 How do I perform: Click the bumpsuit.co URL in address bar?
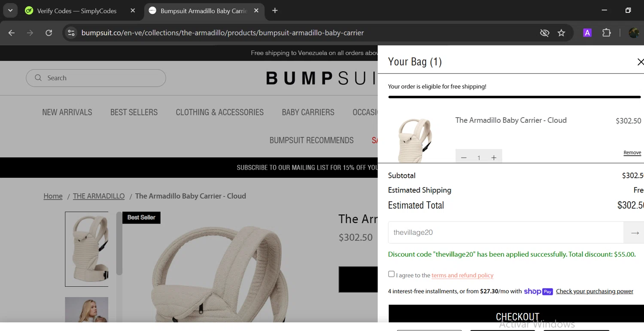[222, 33]
